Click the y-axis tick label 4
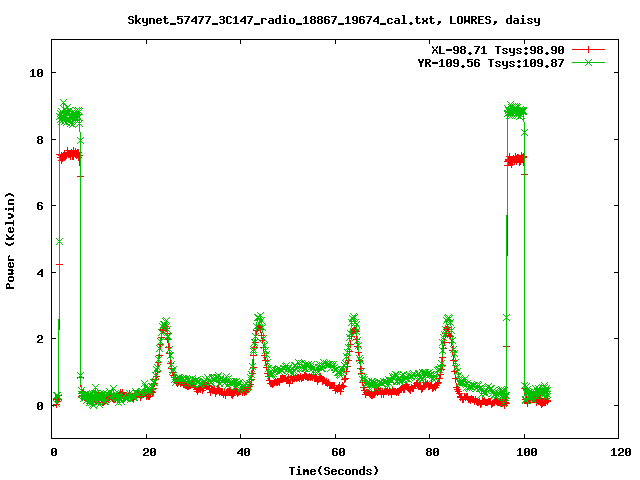 tap(40, 273)
